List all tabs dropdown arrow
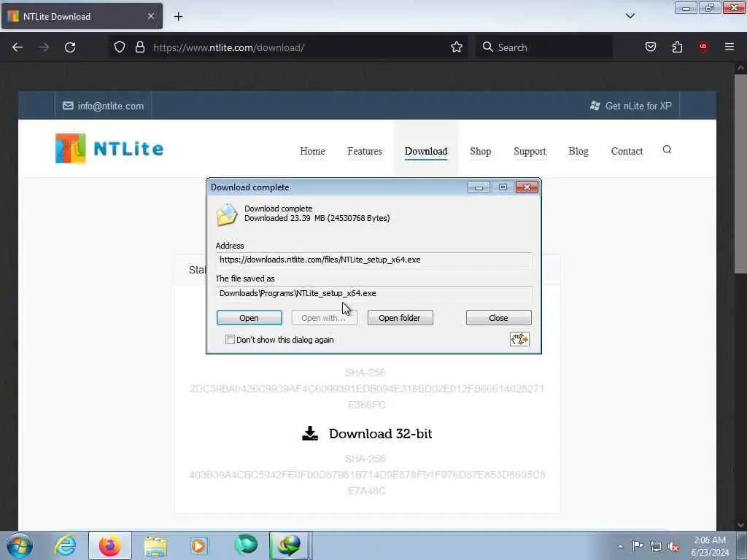This screenshot has width=747, height=560. tap(630, 16)
